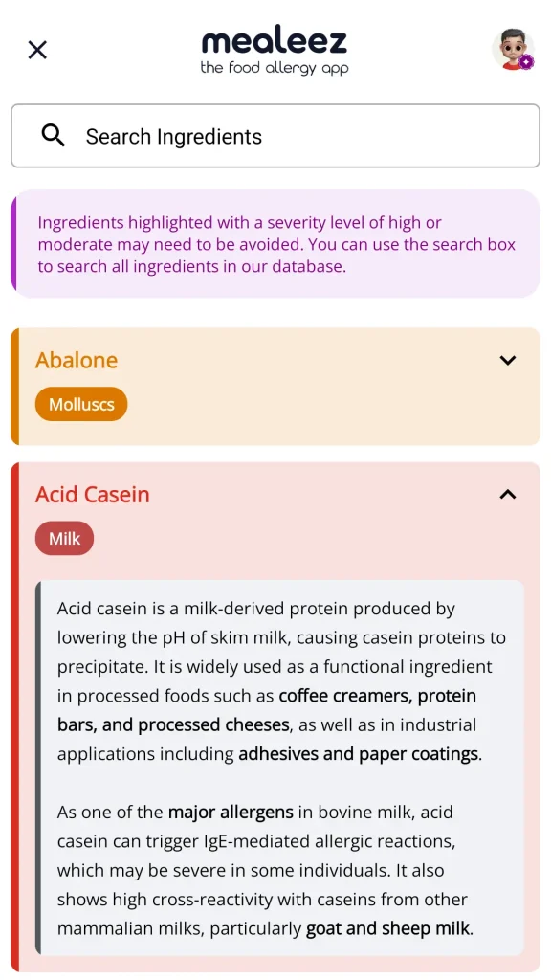Click the bold 'goat and sheep milk' text
Screen dimensions: 551x980
[x=387, y=928]
